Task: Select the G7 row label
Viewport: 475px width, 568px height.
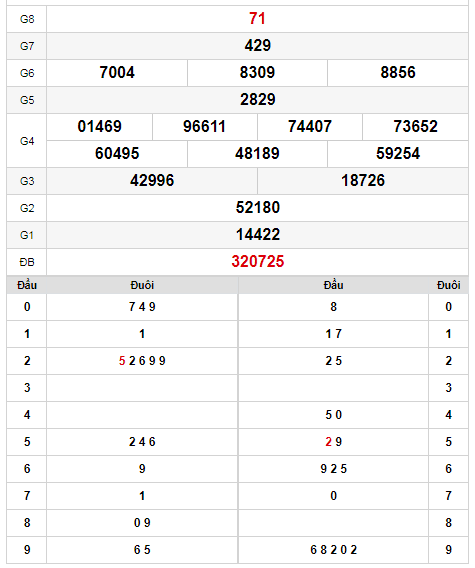Action: click(27, 46)
